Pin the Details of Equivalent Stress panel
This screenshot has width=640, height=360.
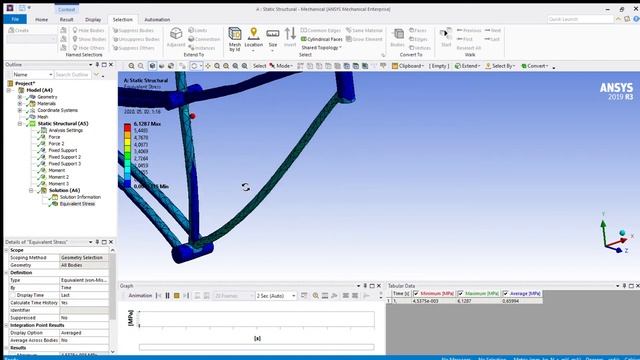coord(97,242)
